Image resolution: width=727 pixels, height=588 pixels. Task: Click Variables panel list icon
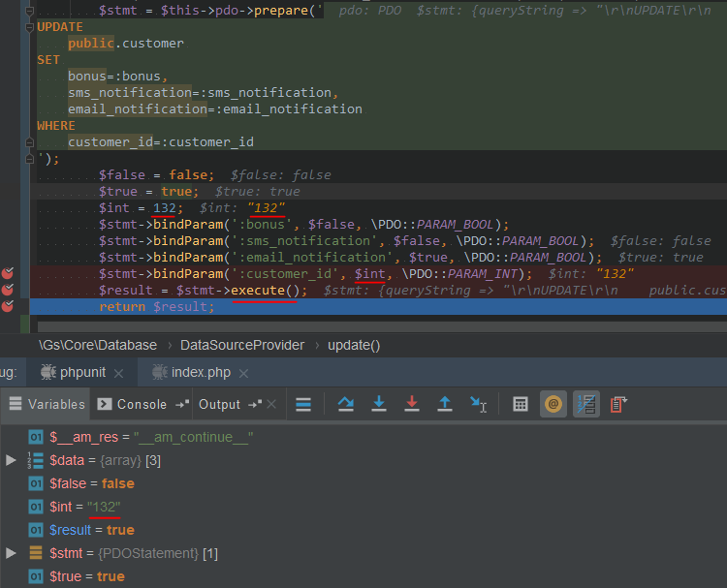16,404
